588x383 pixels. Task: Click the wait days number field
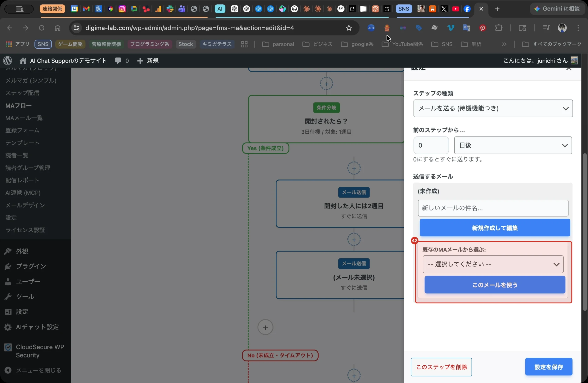(431, 145)
